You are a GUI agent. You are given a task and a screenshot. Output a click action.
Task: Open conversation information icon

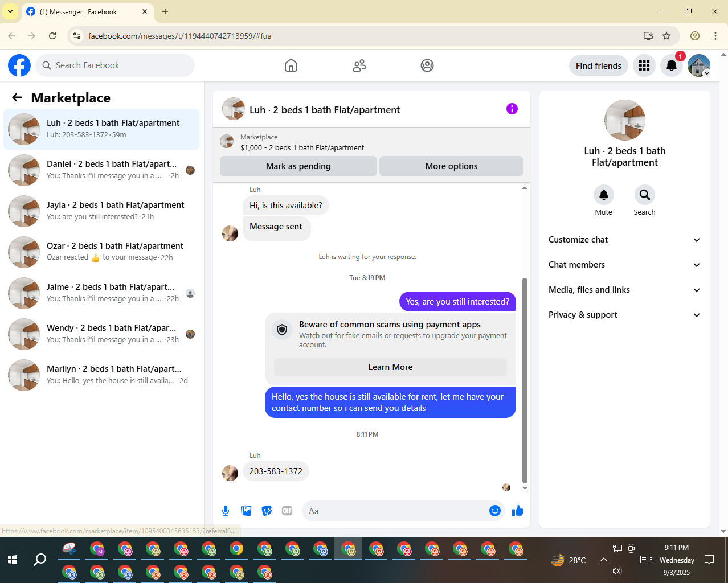tap(512, 109)
